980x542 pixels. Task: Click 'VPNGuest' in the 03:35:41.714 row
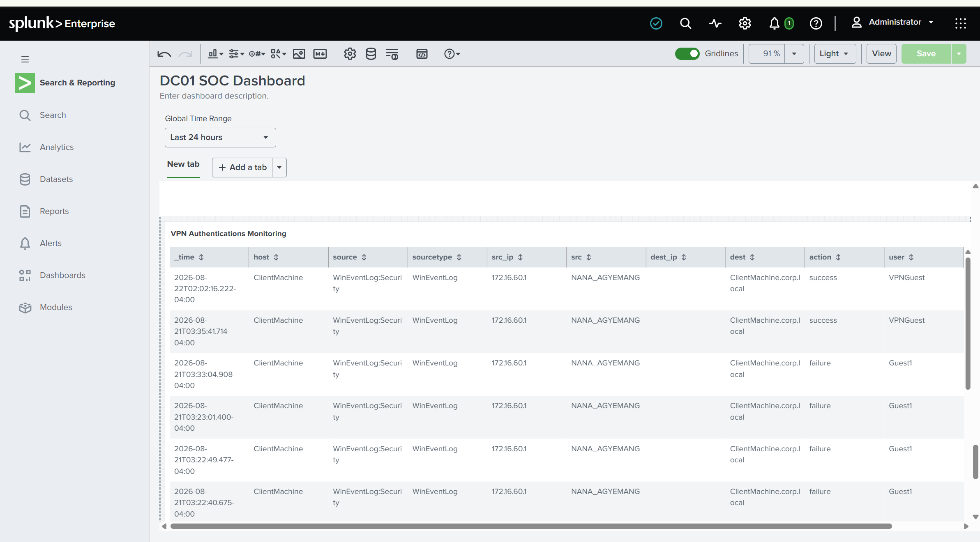click(x=906, y=320)
